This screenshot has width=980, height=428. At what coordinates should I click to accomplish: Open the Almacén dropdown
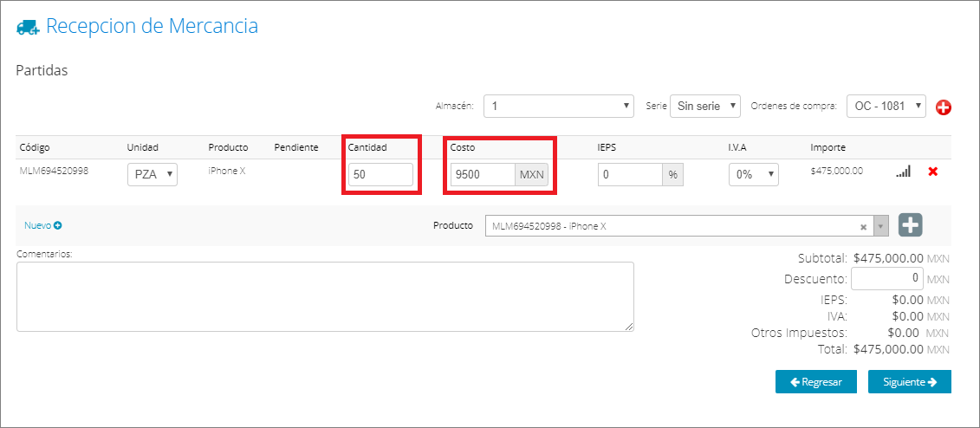[559, 107]
